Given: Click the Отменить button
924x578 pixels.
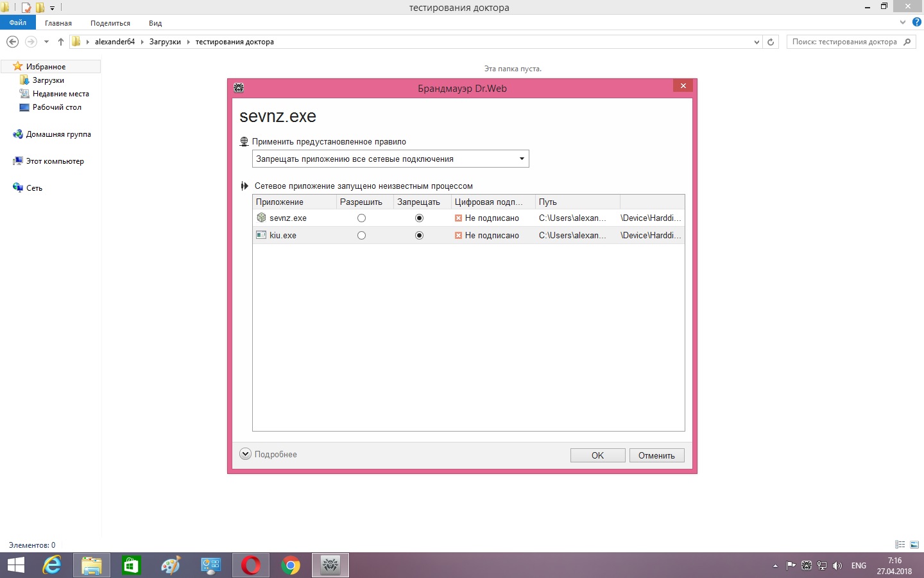Looking at the screenshot, I should pyautogui.click(x=656, y=455).
